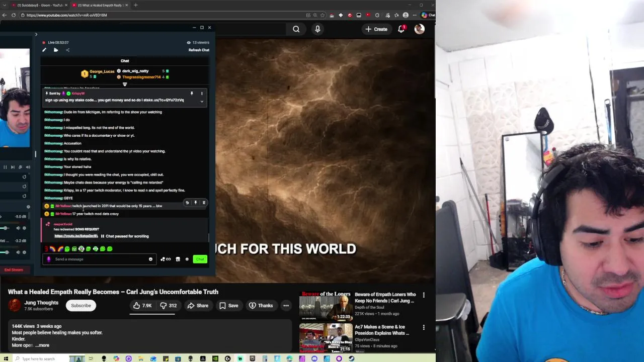Subscribe to Jung Thoughts channel
The width and height of the screenshot is (644, 362).
pyautogui.click(x=81, y=306)
